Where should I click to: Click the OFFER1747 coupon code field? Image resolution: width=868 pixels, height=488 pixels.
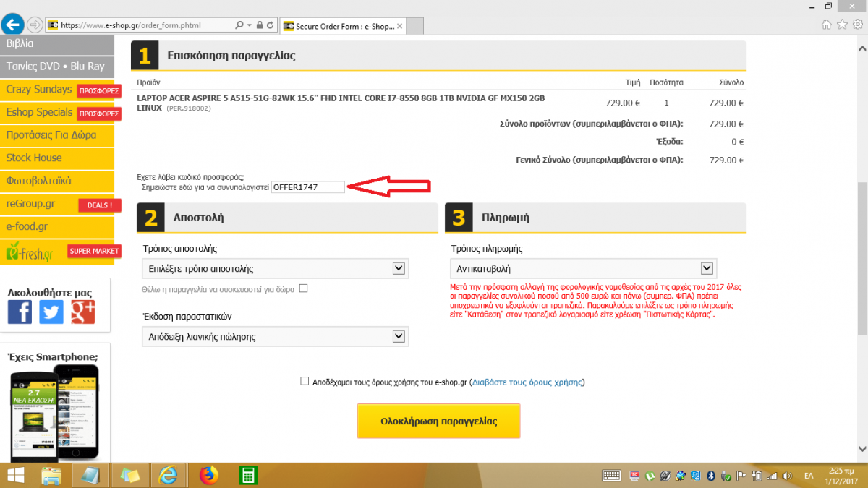pos(308,187)
